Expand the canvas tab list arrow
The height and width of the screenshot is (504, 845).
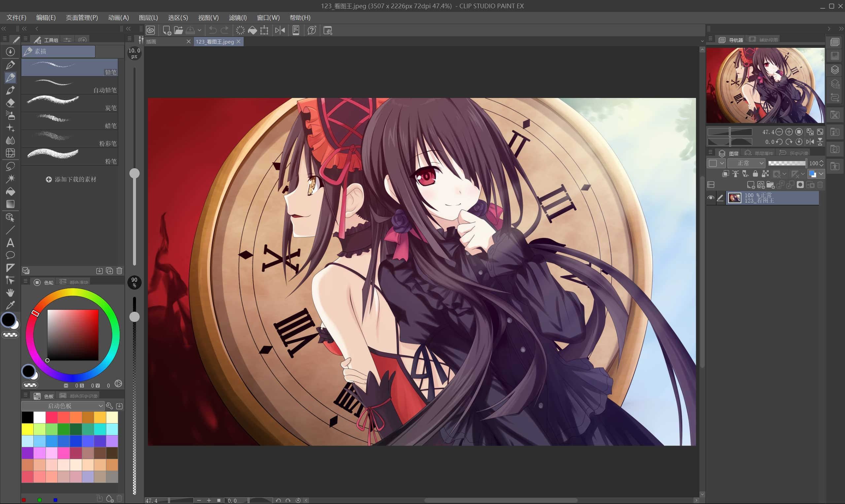[702, 41]
